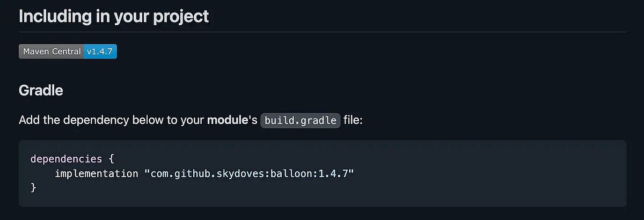
Task: Click the 'Including in your project' heading
Action: [x=114, y=16]
